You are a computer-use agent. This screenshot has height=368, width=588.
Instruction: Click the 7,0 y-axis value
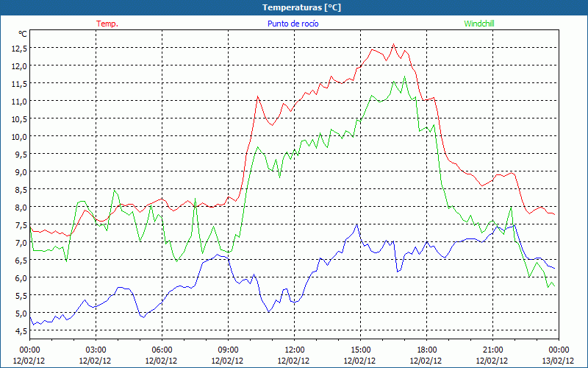click(21, 242)
